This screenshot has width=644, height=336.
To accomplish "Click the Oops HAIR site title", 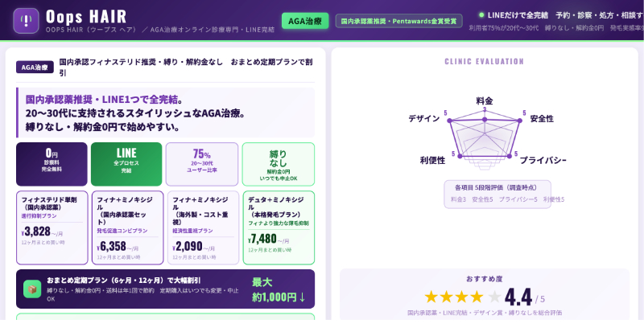I will pyautogui.click(x=87, y=16).
